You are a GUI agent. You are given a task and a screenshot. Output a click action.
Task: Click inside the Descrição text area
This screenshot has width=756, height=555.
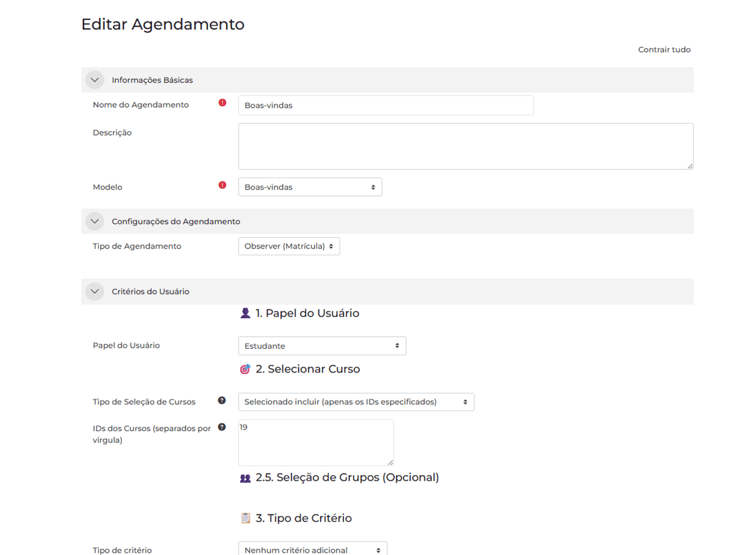(x=465, y=146)
